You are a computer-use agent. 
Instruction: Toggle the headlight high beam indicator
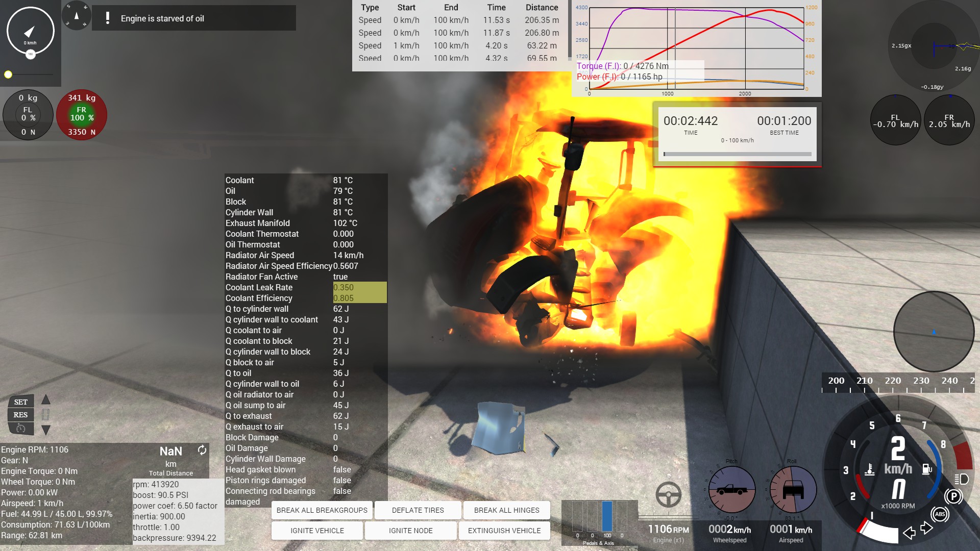pyautogui.click(x=961, y=479)
